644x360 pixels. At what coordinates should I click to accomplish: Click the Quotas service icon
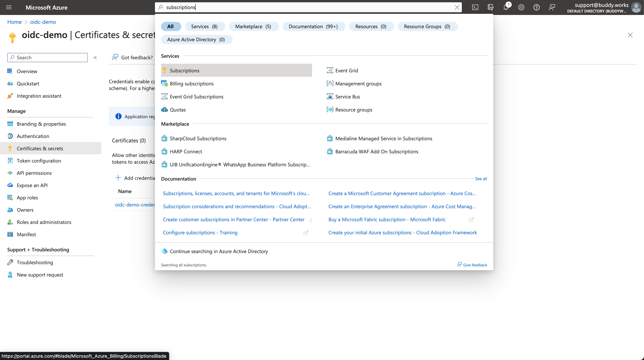pos(165,110)
